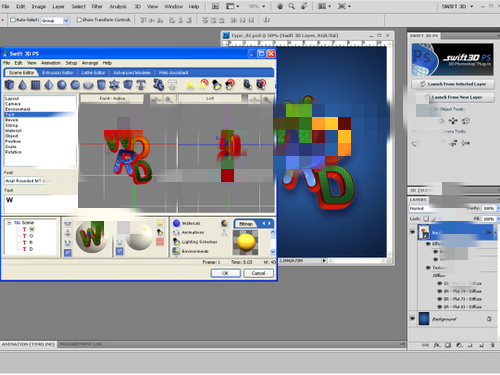This screenshot has height=375, width=500.
Task: Select Bevels in properties list
Action: click(x=12, y=120)
